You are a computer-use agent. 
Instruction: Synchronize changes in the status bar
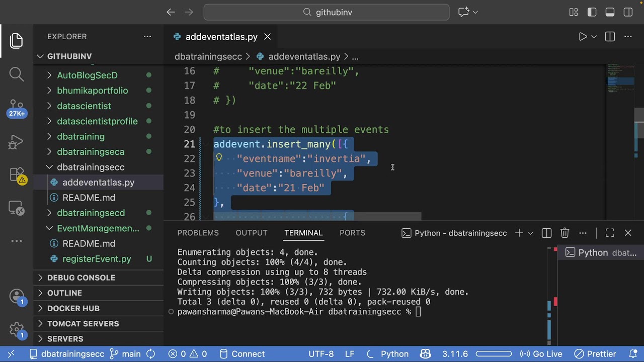click(150, 354)
